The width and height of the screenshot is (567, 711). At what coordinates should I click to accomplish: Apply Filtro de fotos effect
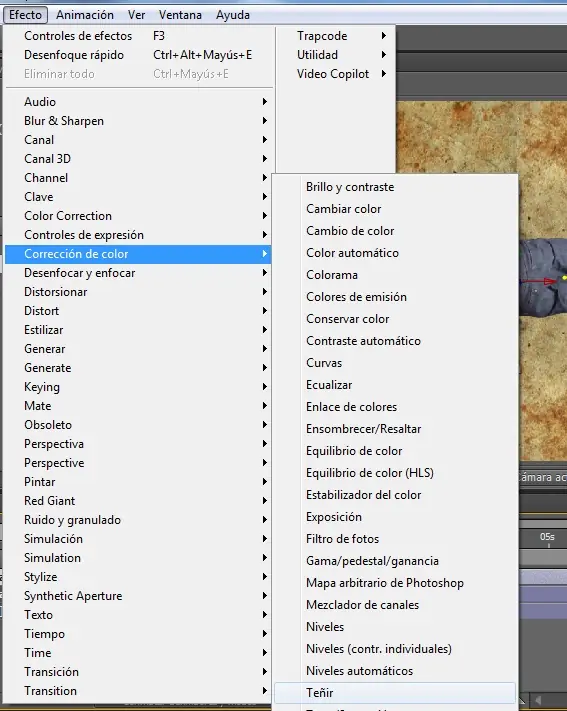[x=395, y=539]
